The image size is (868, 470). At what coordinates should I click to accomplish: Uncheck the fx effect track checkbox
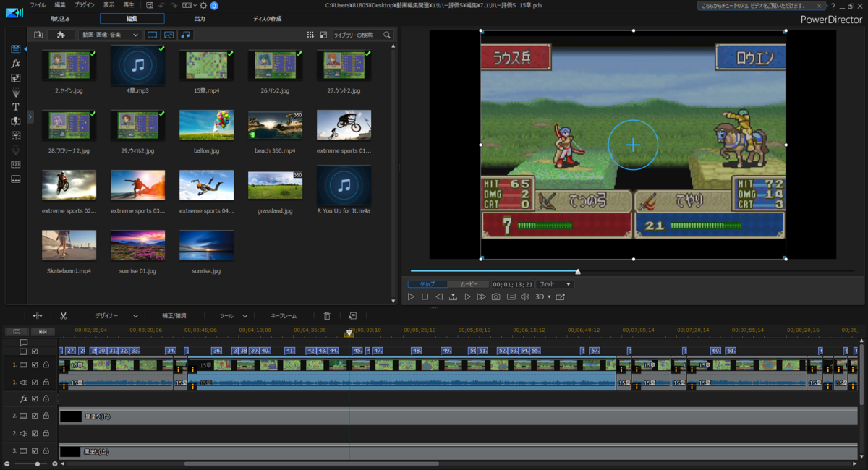(35, 398)
